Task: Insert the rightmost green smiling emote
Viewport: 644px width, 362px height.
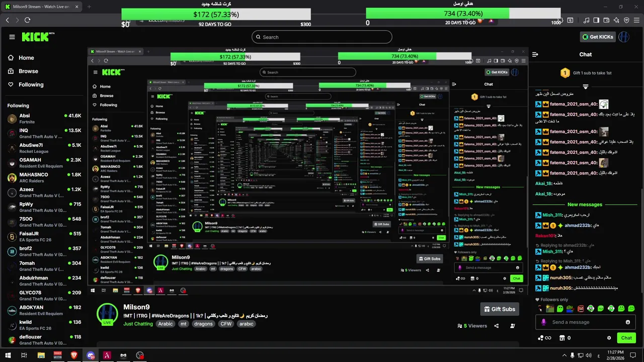Action: point(631,308)
